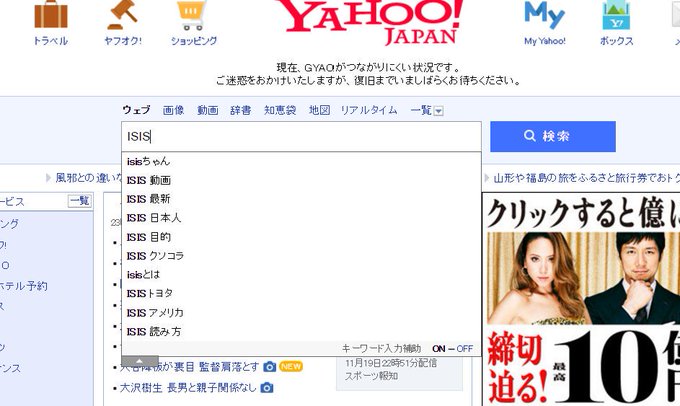The width and height of the screenshot is (680, 406).
Task: Choose suggestion isisとは
Action: [x=301, y=275]
